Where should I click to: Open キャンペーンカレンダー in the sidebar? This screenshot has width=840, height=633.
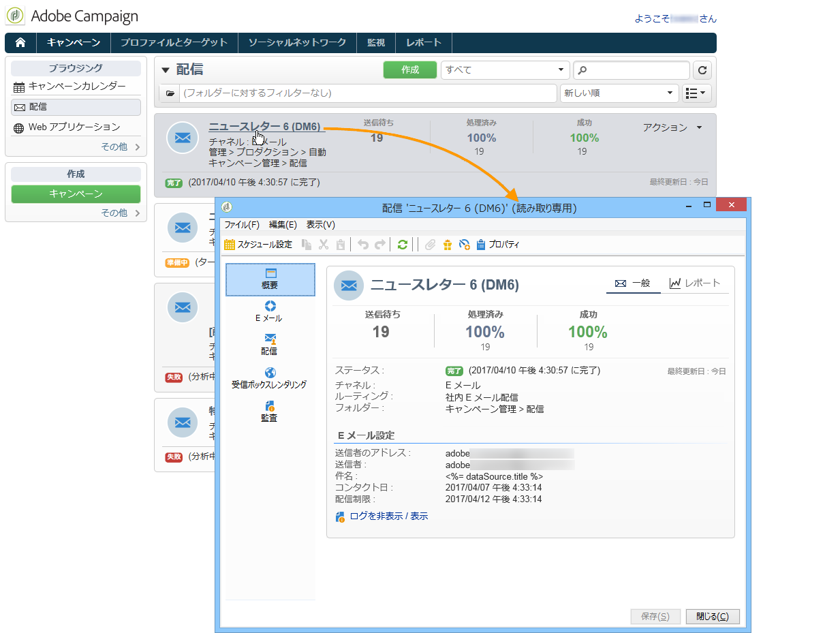click(76, 87)
